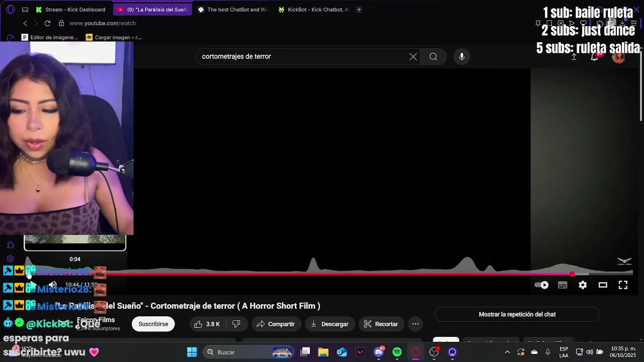Viewport: 644px width, 362px height.
Task: Click Mostrar la repetición del chat
Action: coord(517,314)
